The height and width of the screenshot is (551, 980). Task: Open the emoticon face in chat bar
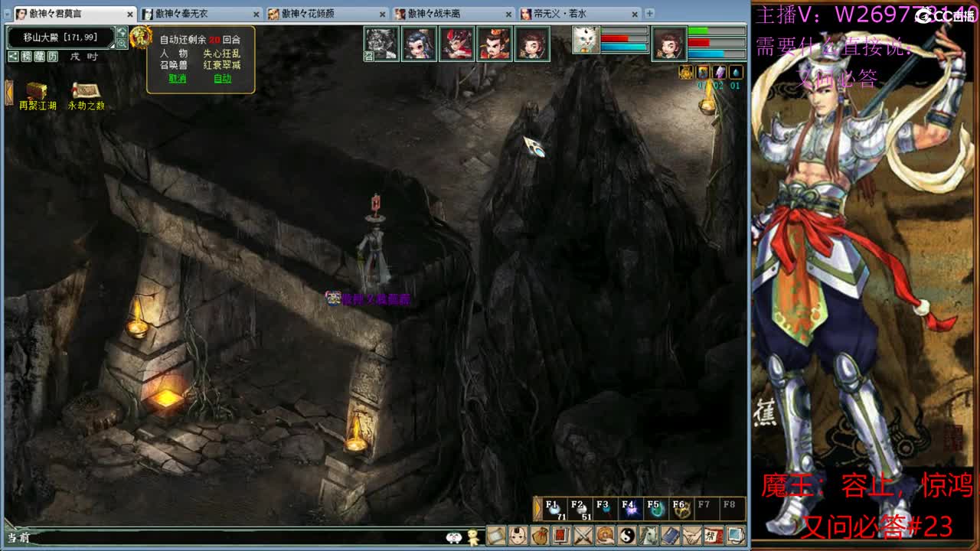[454, 538]
